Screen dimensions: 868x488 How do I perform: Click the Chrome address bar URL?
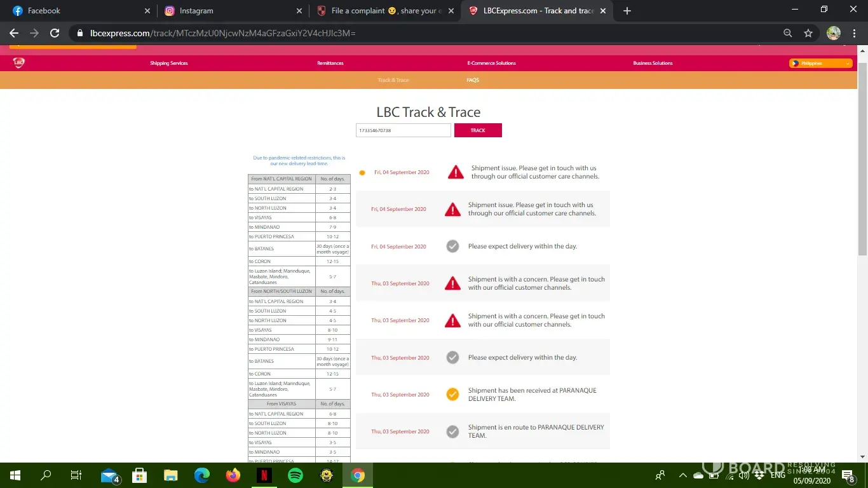tap(222, 33)
